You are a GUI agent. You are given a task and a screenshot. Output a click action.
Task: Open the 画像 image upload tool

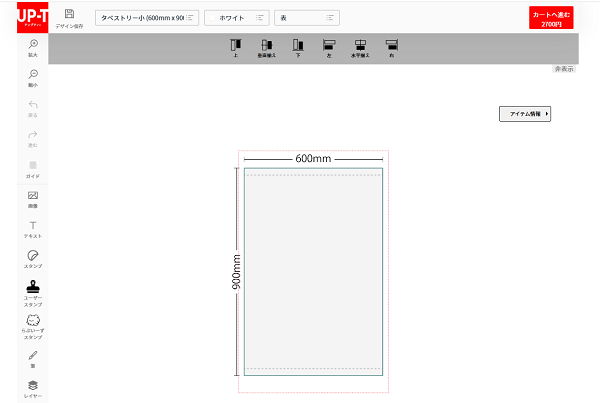pos(33,199)
